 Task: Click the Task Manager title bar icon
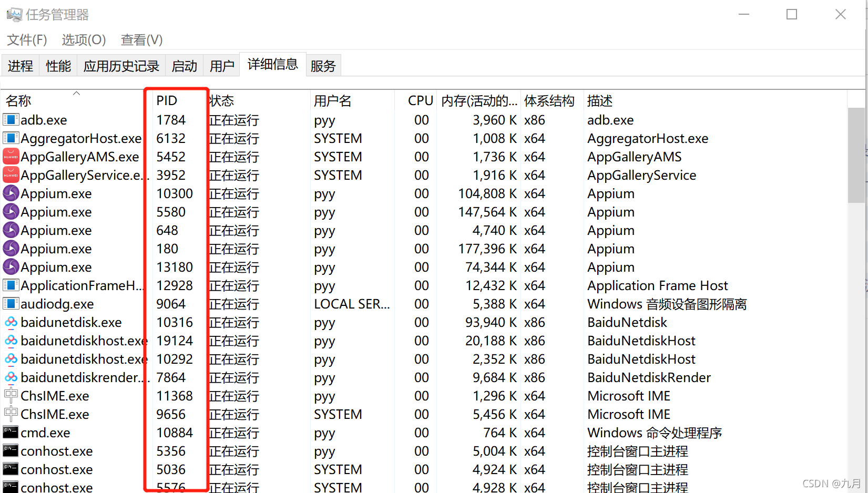[14, 14]
